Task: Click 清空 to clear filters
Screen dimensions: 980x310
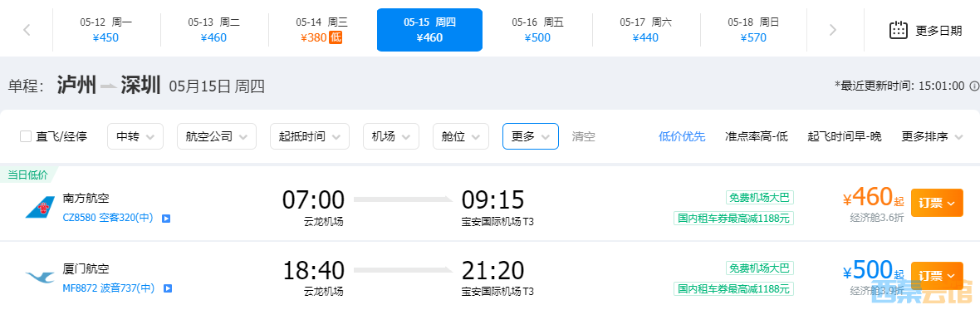Action: click(584, 136)
